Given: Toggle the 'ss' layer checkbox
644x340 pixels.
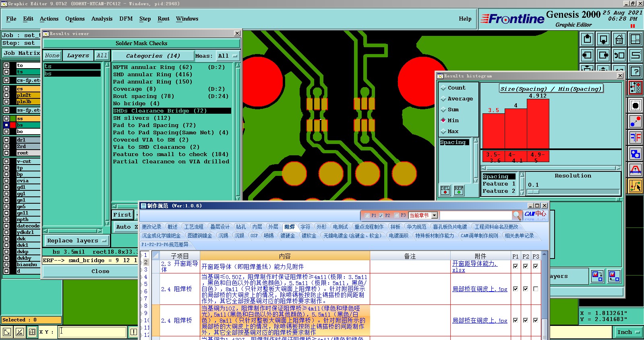Looking at the screenshot, I should pos(6,119).
